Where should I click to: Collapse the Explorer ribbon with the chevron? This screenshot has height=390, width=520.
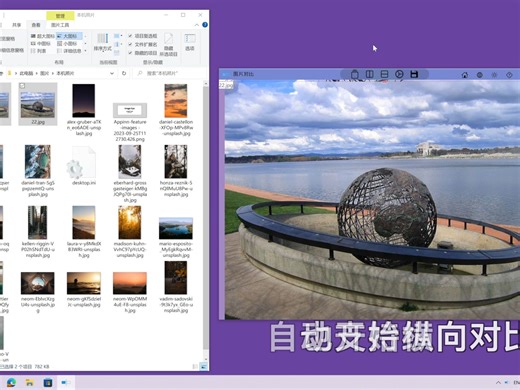[x=197, y=25]
